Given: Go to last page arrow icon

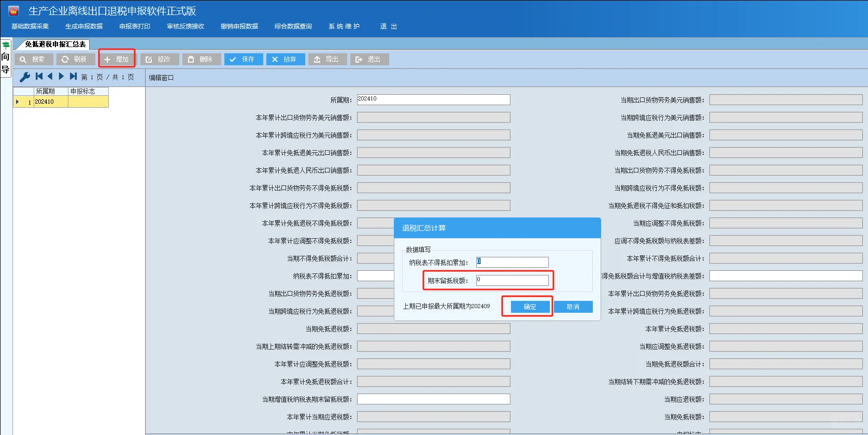Looking at the screenshot, I should click(x=73, y=76).
